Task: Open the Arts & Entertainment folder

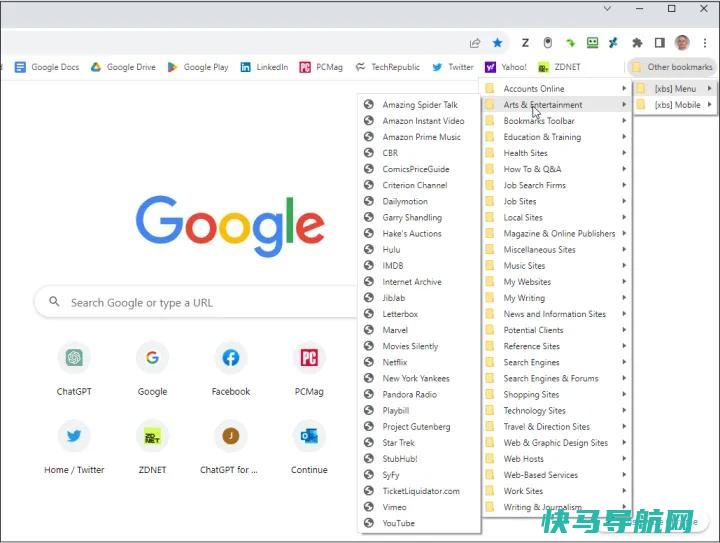Action: (556, 105)
